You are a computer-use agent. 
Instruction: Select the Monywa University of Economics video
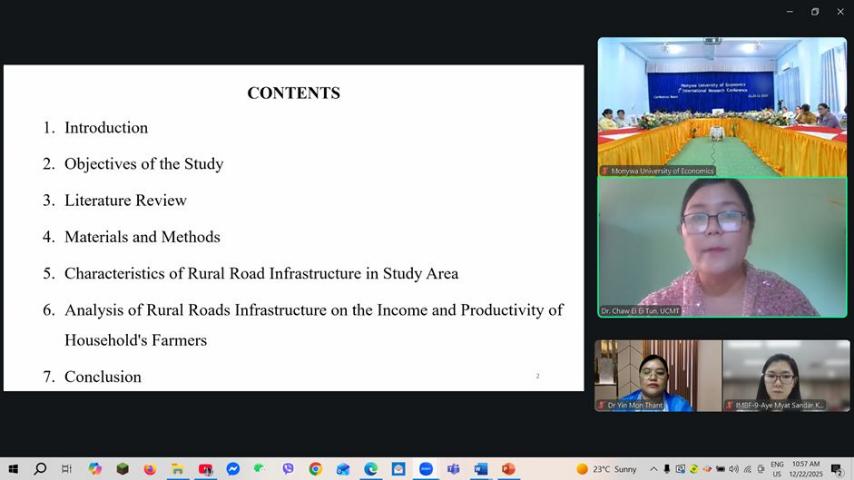[722, 107]
